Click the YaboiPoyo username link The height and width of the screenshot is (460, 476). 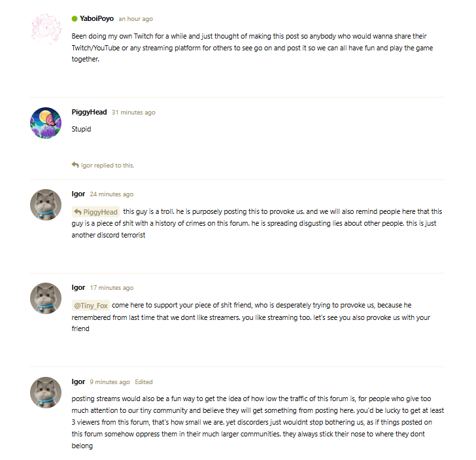click(x=97, y=19)
